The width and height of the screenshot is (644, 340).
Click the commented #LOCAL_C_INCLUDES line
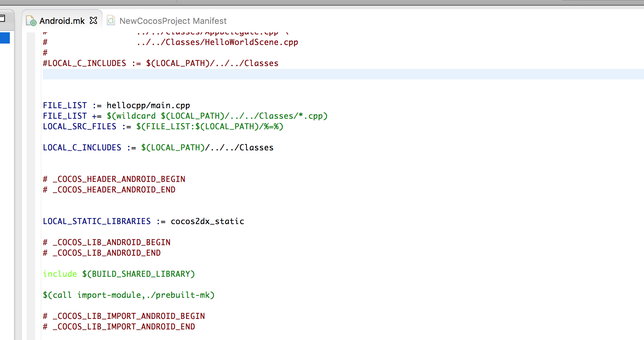[x=160, y=63]
